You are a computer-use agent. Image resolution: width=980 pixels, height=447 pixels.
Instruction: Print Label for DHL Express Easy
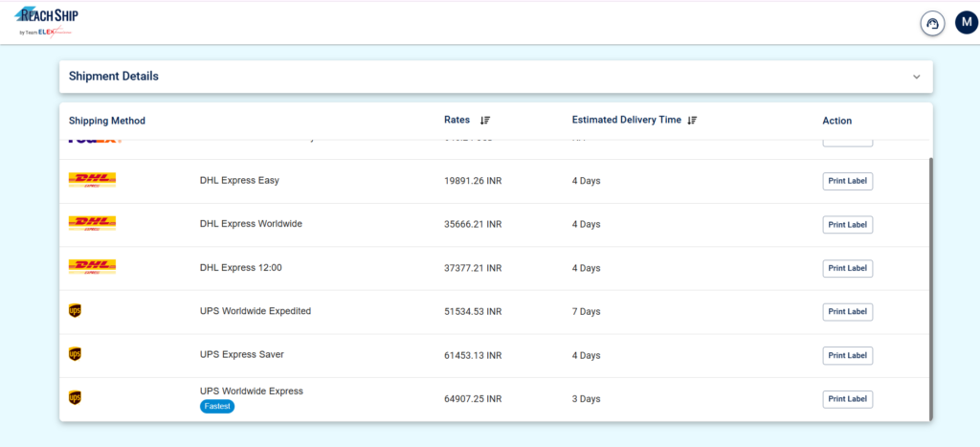pyautogui.click(x=848, y=181)
